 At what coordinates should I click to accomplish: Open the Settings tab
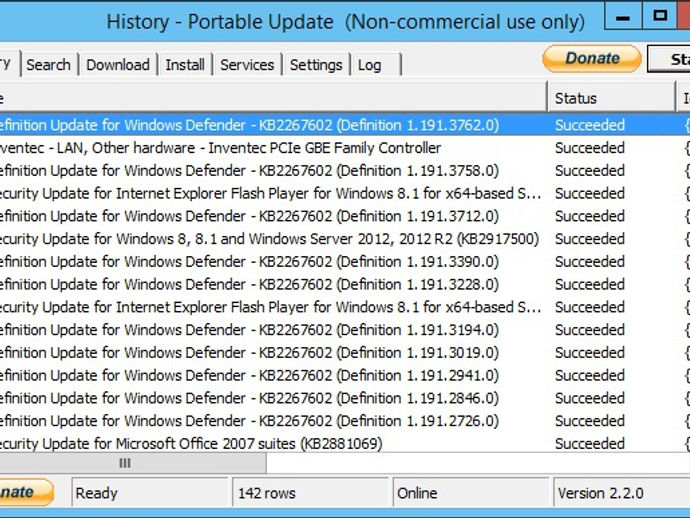coord(316,65)
